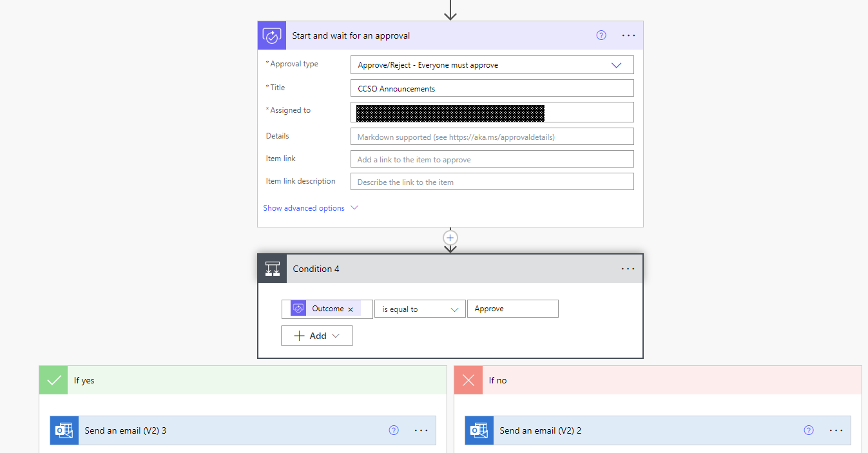Open help for Start and wait approval

point(601,35)
